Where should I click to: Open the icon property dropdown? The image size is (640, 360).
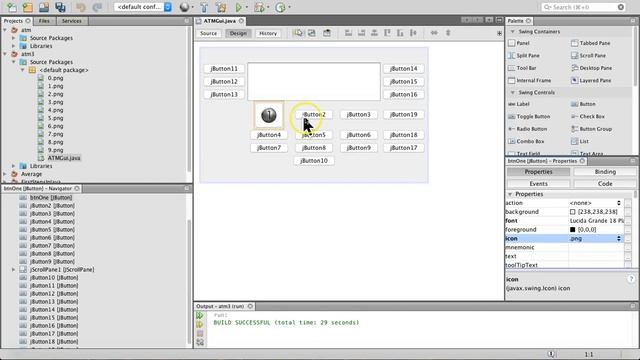[x=619, y=238]
